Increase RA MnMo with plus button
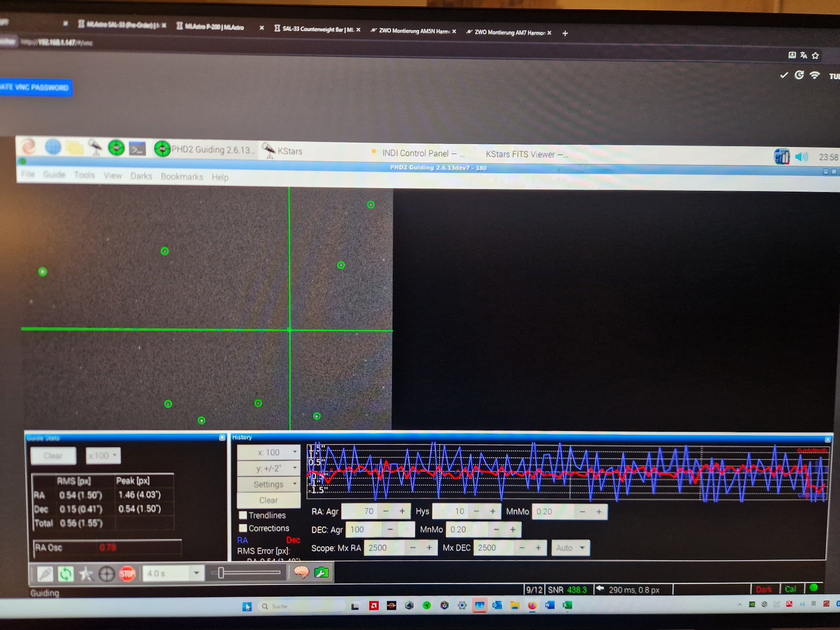 point(599,511)
